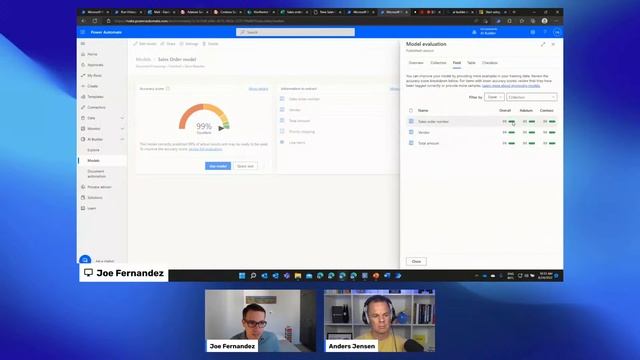The width and height of the screenshot is (640, 360).
Task: Open Windows taskbar search
Action: pos(253,276)
